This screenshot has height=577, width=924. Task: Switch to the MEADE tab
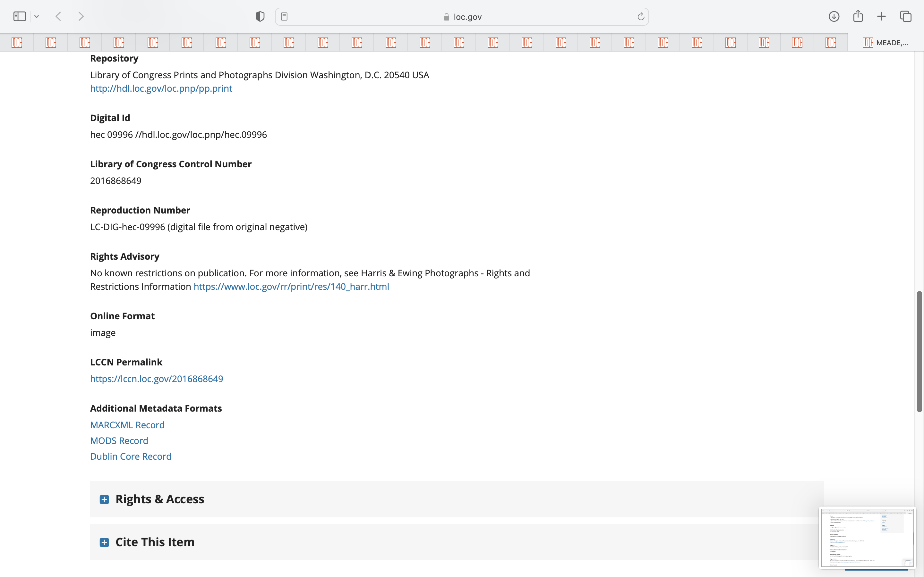coord(885,42)
